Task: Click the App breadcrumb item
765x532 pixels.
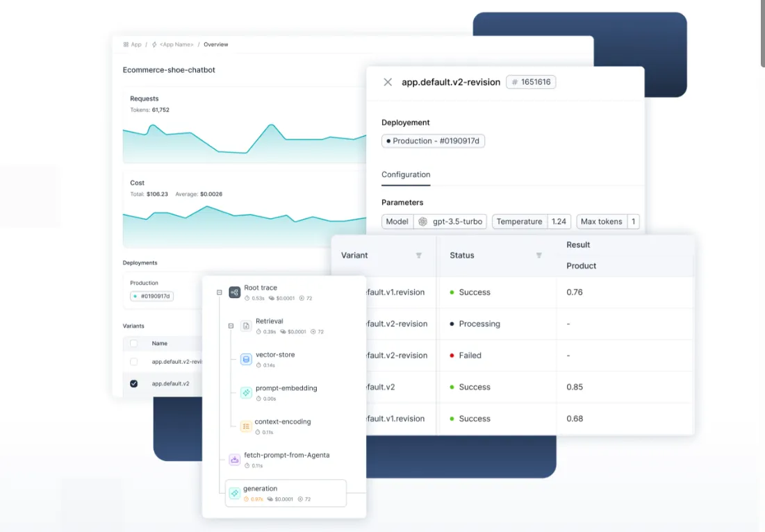Action: click(132, 44)
